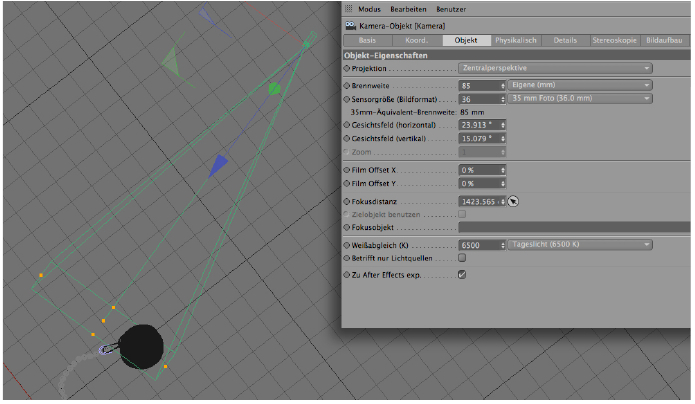Open the Bearbeiten menu
The width and height of the screenshot is (695, 404).
[401, 8]
